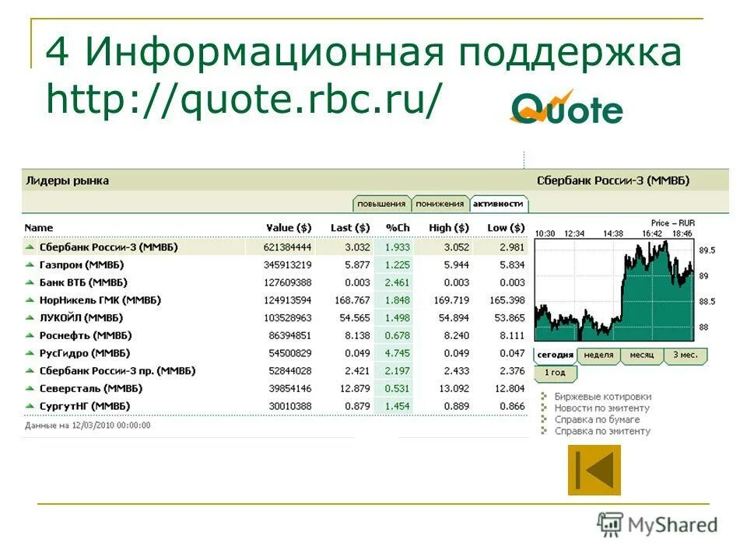The height and width of the screenshot is (560, 747).
Task: Open Роснефть (ММВБ) stock
Action: pos(86,334)
